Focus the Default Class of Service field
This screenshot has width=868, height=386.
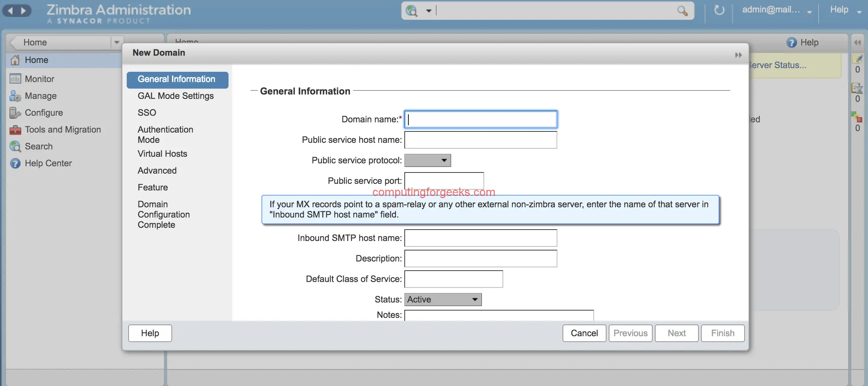(x=453, y=279)
